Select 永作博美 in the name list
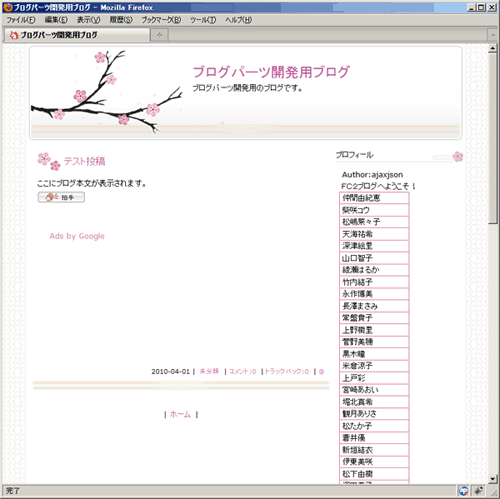Viewport: 500px width, 499px height. click(374, 294)
